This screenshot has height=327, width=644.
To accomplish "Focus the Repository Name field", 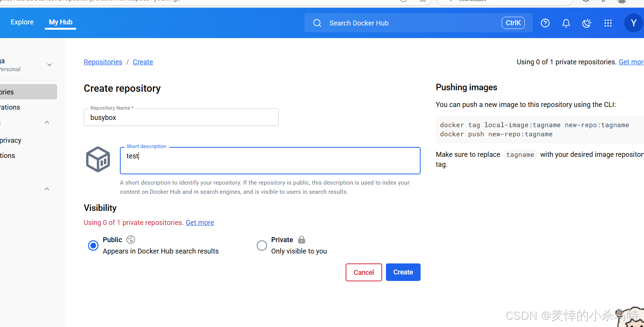I will pos(181,117).
